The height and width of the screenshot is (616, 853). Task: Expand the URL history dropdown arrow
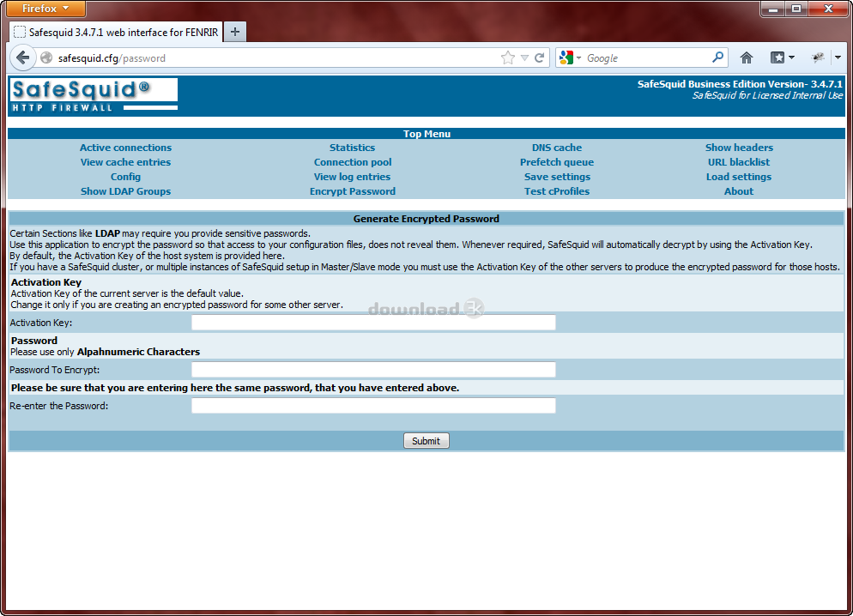[x=524, y=57]
